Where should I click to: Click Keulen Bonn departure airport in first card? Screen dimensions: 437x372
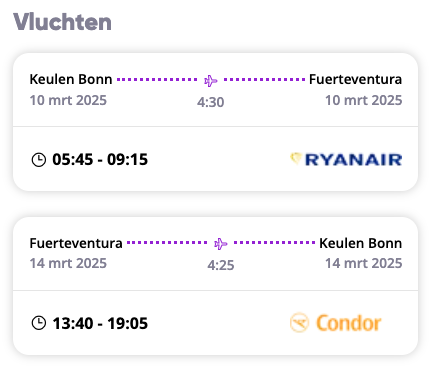[71, 79]
